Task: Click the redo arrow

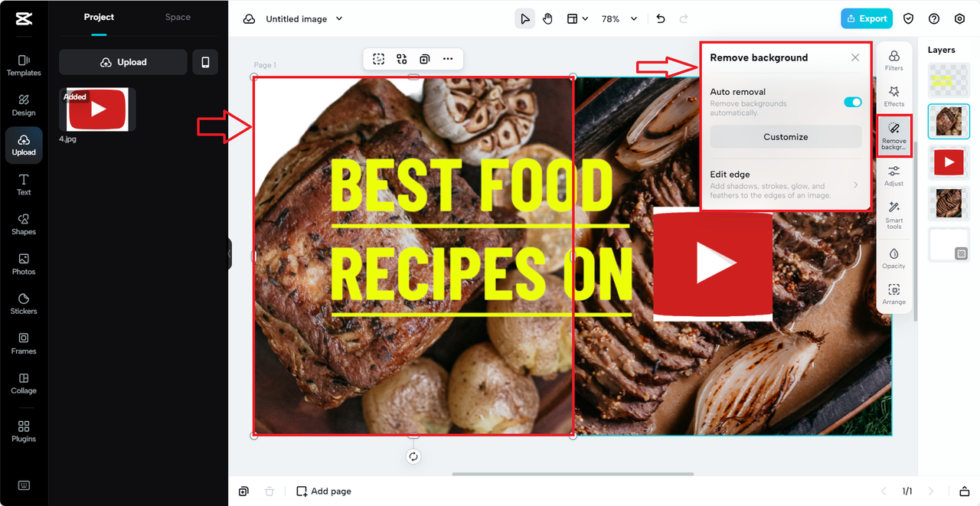Action: coord(684,19)
